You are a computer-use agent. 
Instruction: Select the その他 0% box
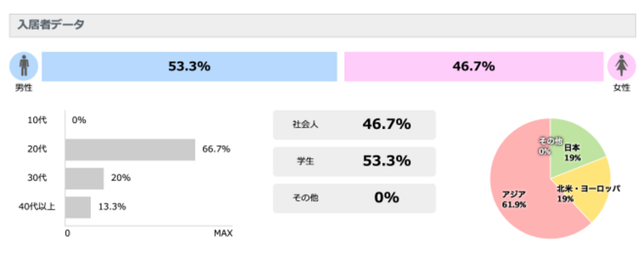click(354, 198)
